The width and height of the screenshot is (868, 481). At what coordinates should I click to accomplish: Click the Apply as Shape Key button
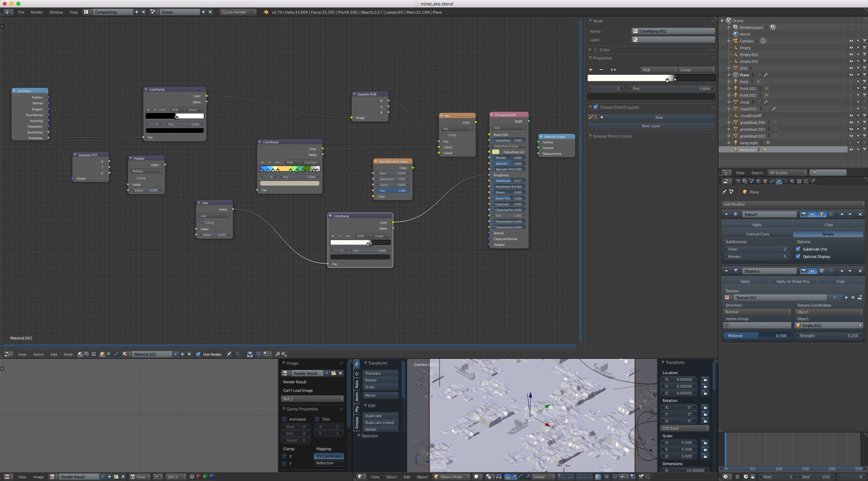(793, 281)
